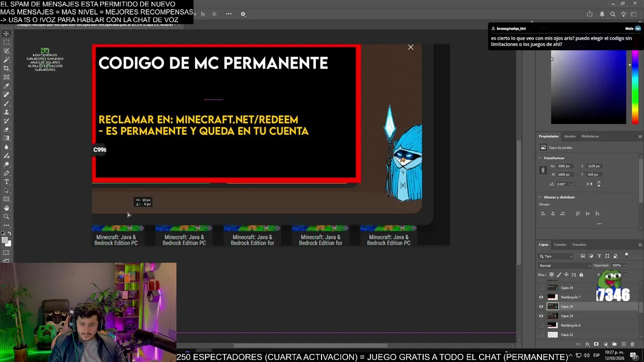
Task: Toggle the layer filter on/off switch
Action: (x=626, y=255)
